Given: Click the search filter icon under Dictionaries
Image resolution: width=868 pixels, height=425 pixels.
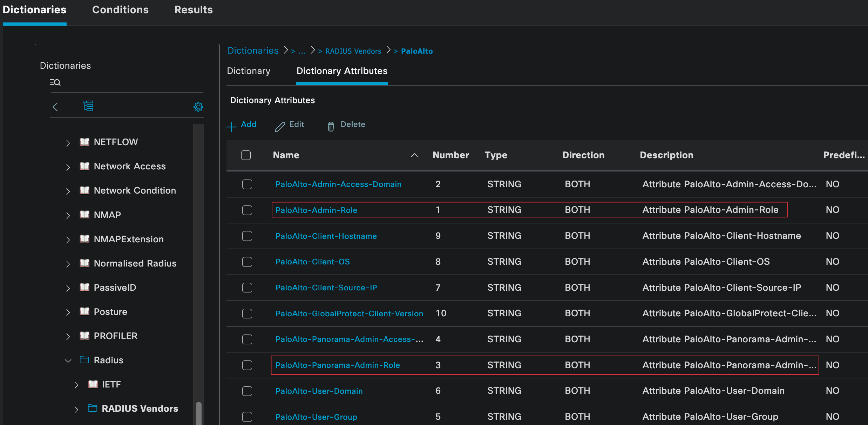Looking at the screenshot, I should pyautogui.click(x=55, y=82).
